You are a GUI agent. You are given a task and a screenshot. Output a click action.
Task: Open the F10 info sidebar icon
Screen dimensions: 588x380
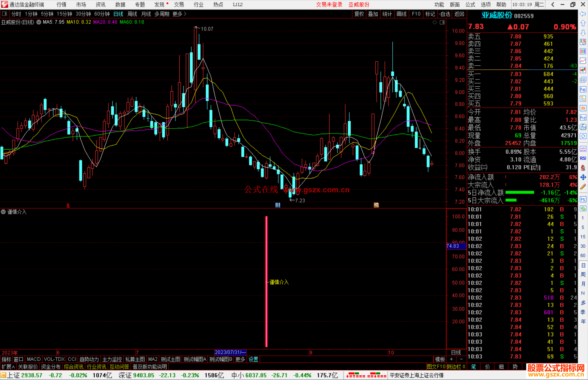click(x=583, y=89)
